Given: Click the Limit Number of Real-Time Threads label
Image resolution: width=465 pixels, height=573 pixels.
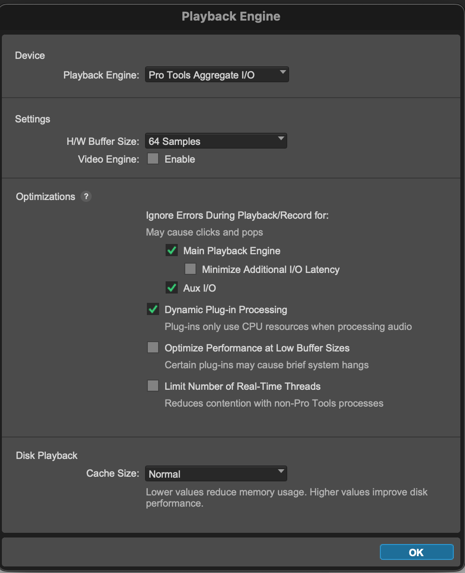Looking at the screenshot, I should pyautogui.click(x=242, y=386).
